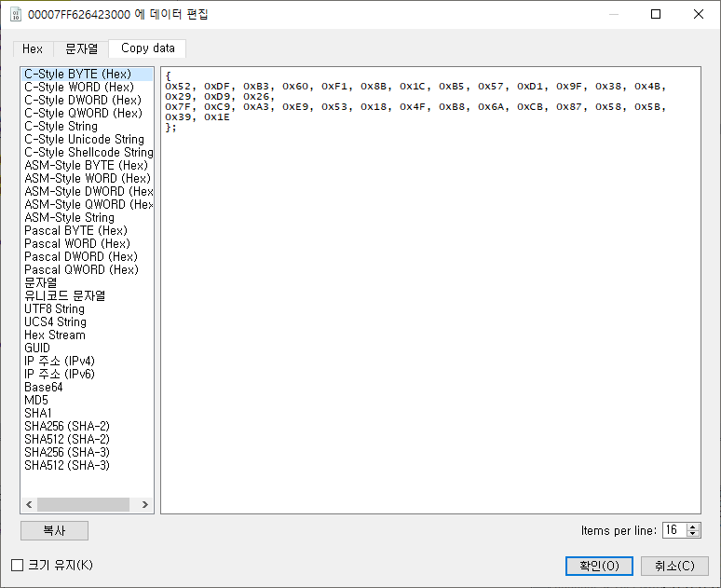The height and width of the screenshot is (588, 721).
Task: Choose Pascal WORD (Hex) format
Action: 88,243
